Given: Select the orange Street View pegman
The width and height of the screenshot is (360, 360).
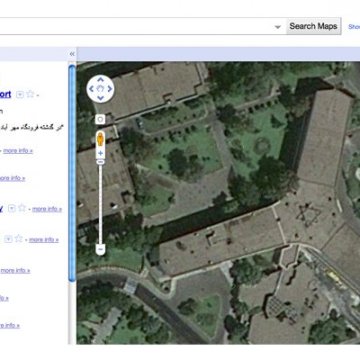Looking at the screenshot, I should pyautogui.click(x=100, y=139).
